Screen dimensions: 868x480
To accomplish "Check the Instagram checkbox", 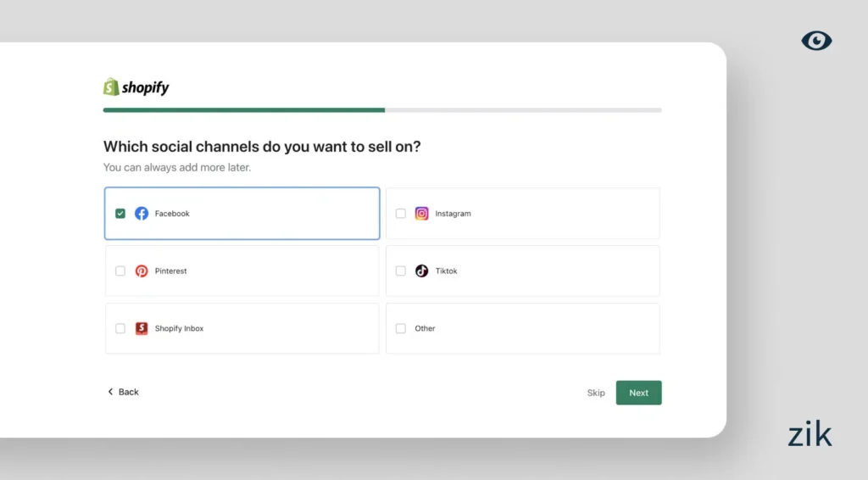I will [401, 214].
